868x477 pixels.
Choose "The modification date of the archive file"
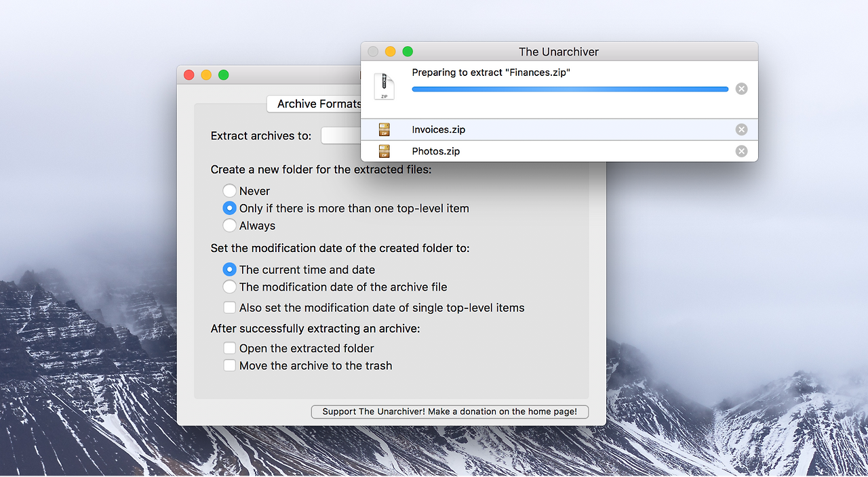click(229, 286)
